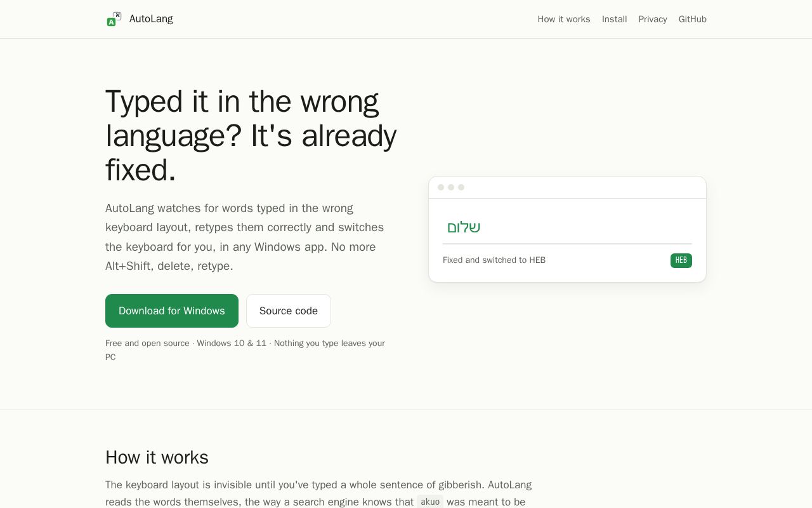Click the middle gray window dot
This screenshot has height=508, width=812.
point(451,187)
